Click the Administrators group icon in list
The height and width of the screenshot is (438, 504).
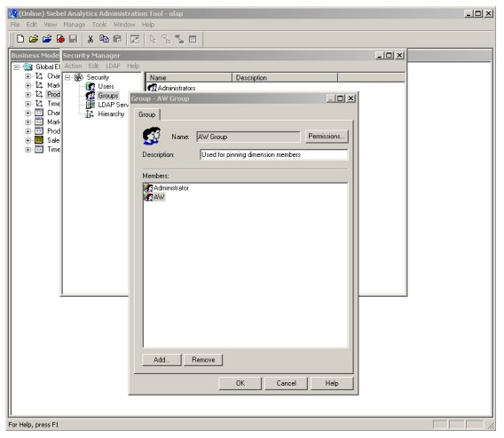153,88
